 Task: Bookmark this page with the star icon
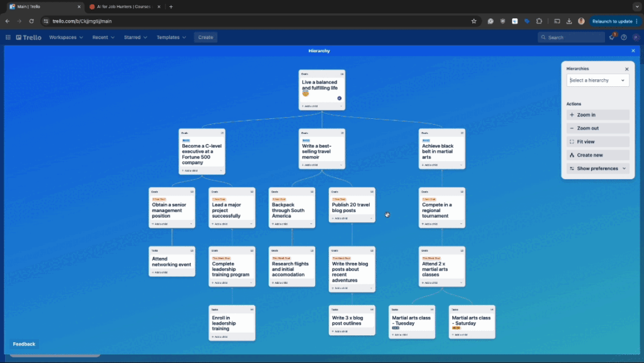pos(474,21)
